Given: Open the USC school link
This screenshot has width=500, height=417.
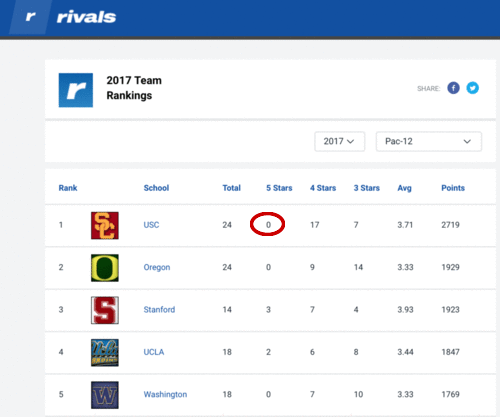Looking at the screenshot, I should [151, 225].
